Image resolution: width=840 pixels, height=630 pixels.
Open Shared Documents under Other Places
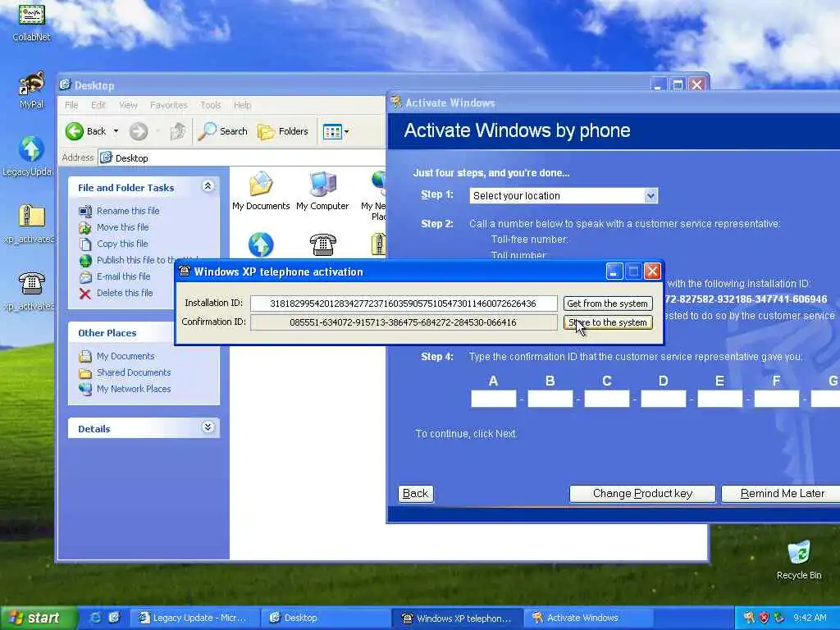click(x=134, y=372)
